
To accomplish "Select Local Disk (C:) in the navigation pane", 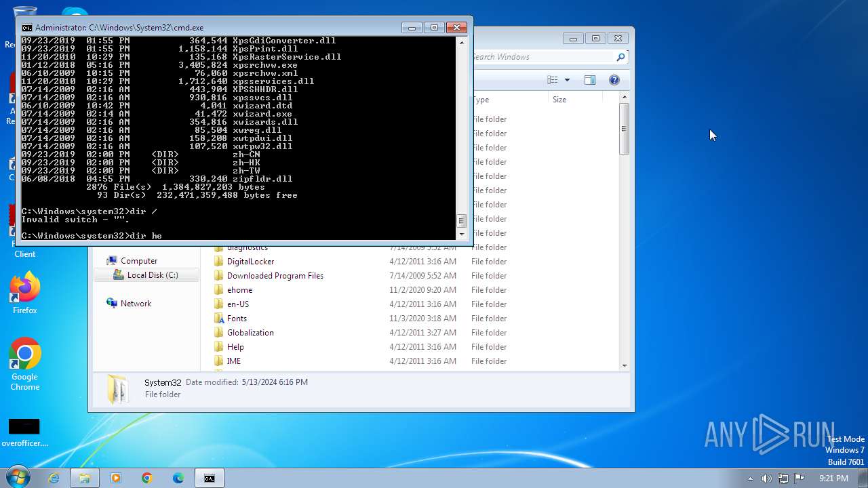I will point(146,275).
